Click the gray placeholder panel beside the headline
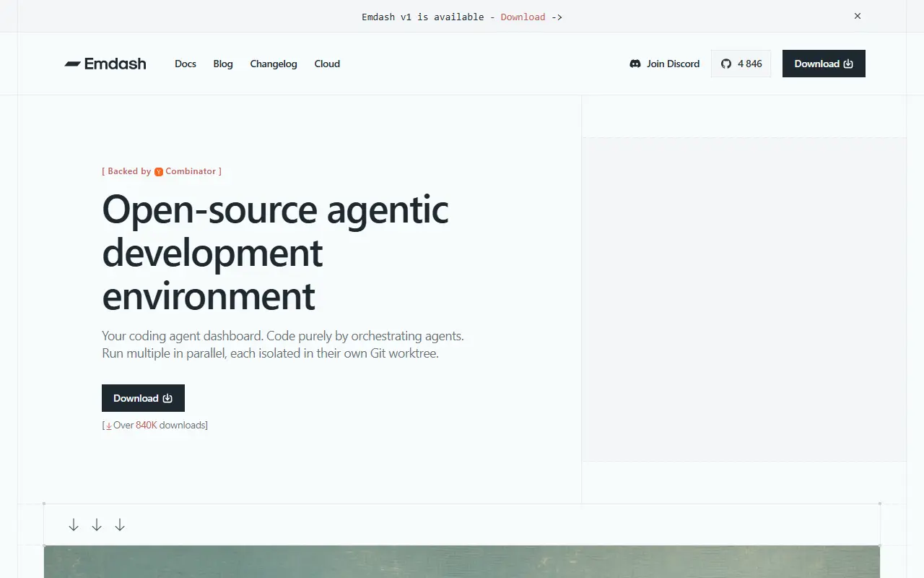This screenshot has height=578, width=924. [x=744, y=299]
